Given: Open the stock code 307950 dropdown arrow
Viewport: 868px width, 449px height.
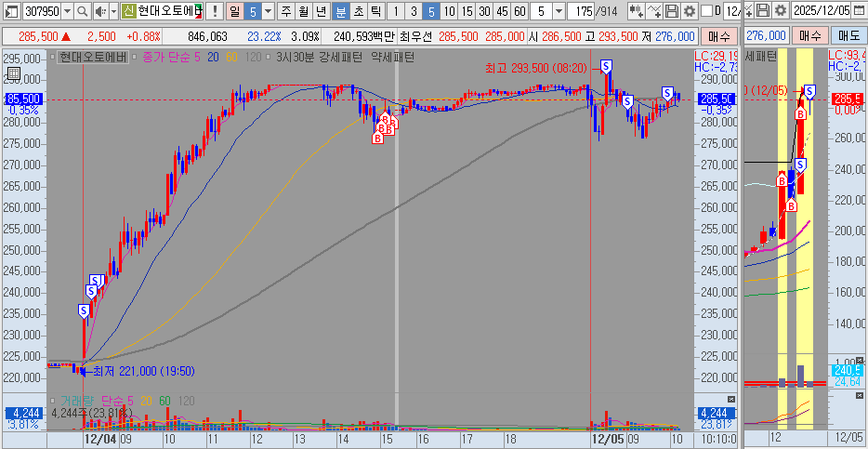Looking at the screenshot, I should coord(67,10).
